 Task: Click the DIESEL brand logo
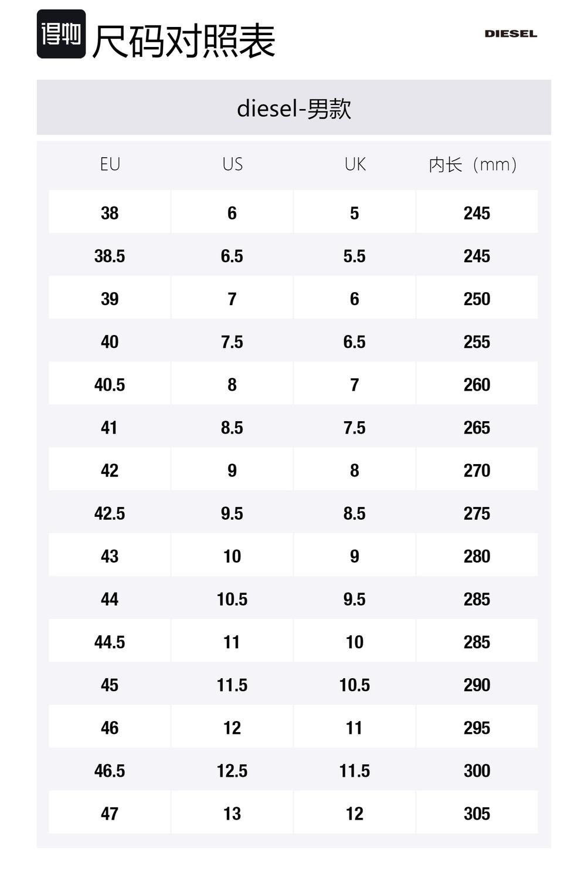pos(511,34)
